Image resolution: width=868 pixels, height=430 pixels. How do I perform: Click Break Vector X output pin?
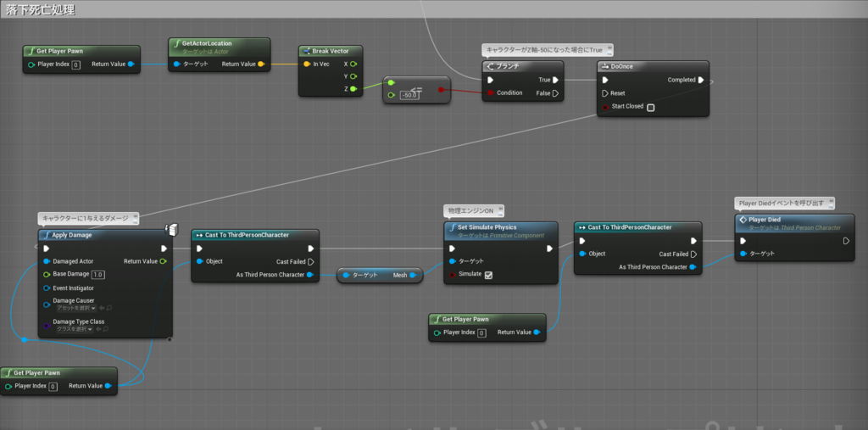tap(353, 64)
